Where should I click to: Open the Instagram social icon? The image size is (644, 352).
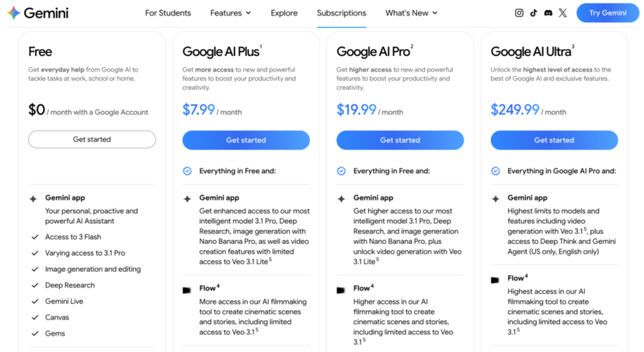coord(519,13)
